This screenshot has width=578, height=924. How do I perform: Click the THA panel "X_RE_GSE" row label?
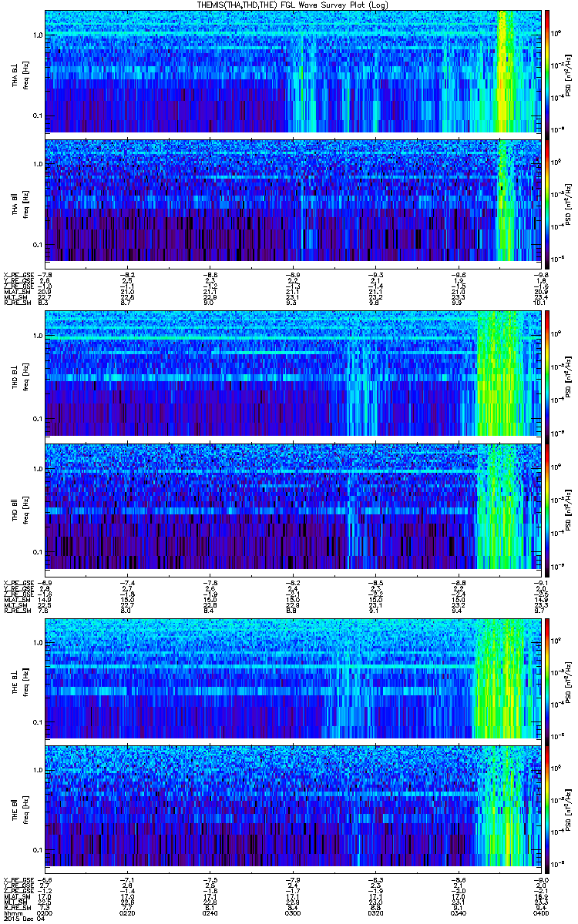(x=18, y=274)
